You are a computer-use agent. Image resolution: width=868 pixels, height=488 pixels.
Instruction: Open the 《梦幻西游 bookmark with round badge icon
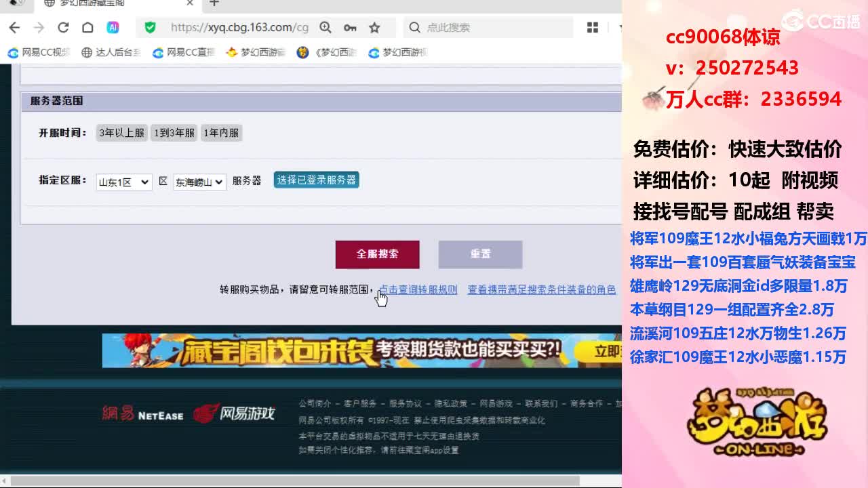[x=327, y=52]
